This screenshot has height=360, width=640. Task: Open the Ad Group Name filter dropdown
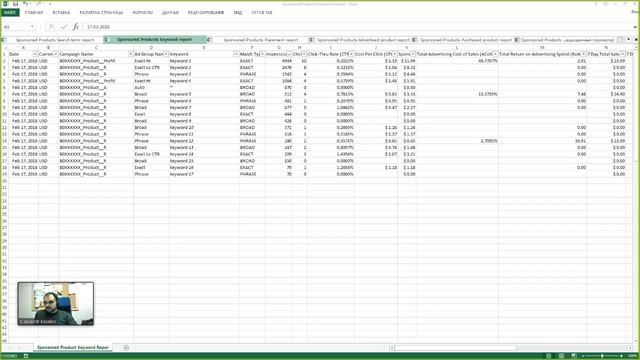pyautogui.click(x=167, y=54)
